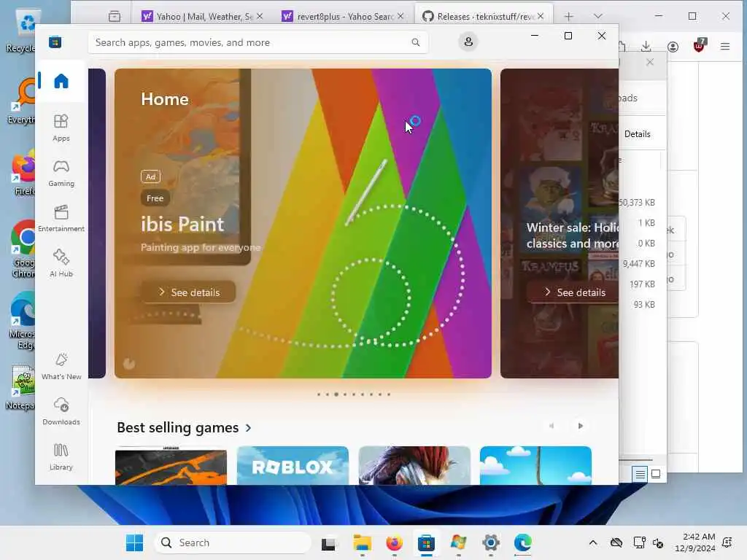Viewport: 747px width, 560px height.
Task: Click the search magnifier icon in Store
Action: click(415, 42)
